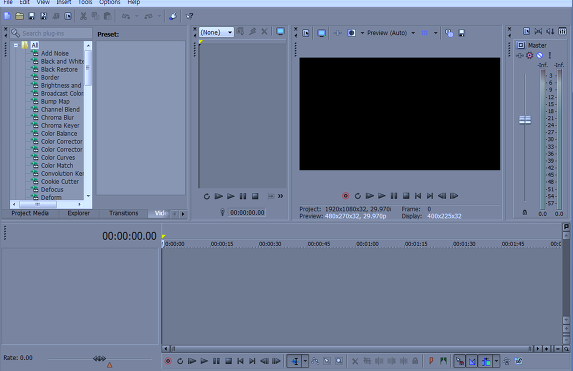Image resolution: width=573 pixels, height=371 pixels.
Task: Stop playback in the trimmer
Action: (x=255, y=196)
